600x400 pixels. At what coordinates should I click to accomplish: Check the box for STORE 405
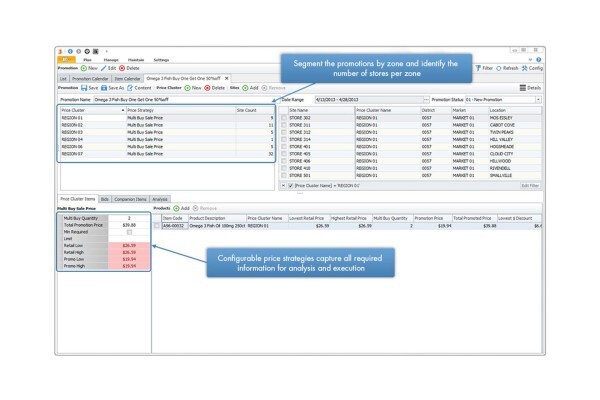[x=284, y=154]
